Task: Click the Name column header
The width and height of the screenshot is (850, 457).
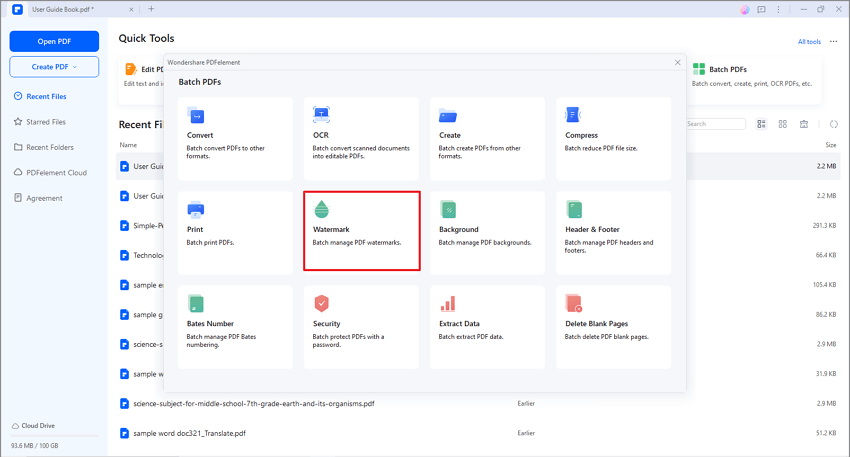Action: [x=128, y=145]
